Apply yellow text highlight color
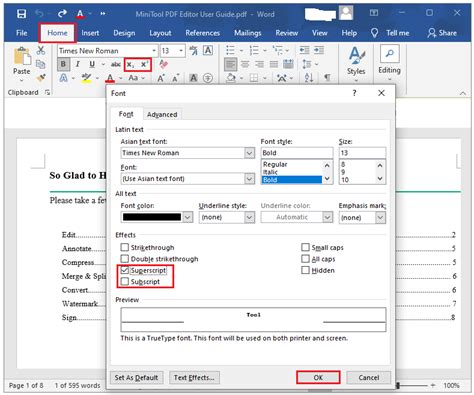The image size is (474, 395). [x=86, y=78]
